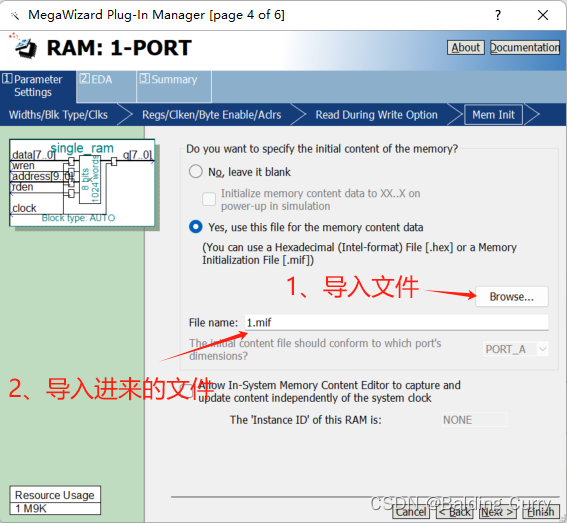The height and width of the screenshot is (523, 567).
Task: Click the single_ram block diagram preview
Action: [x=82, y=183]
